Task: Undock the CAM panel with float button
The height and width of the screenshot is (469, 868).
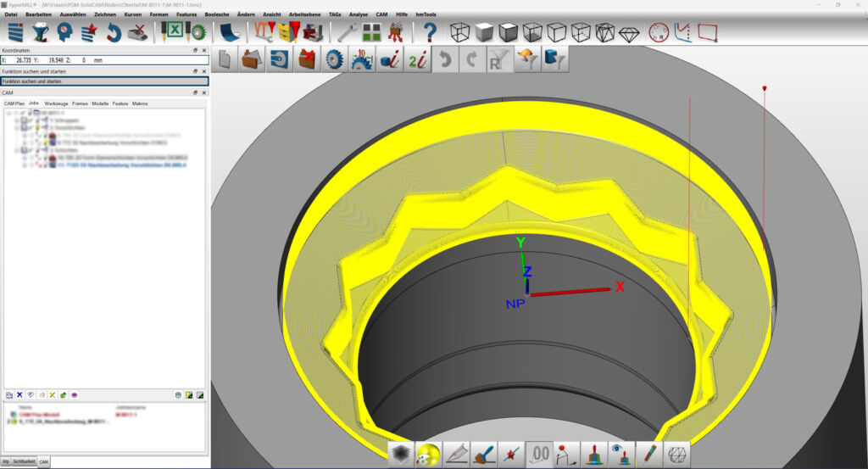Action: 195,92
